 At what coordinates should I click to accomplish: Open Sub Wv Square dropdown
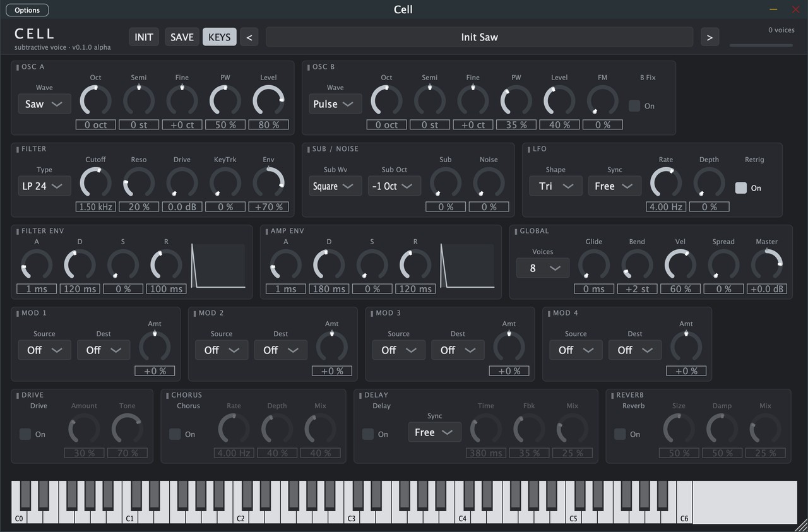(x=335, y=186)
